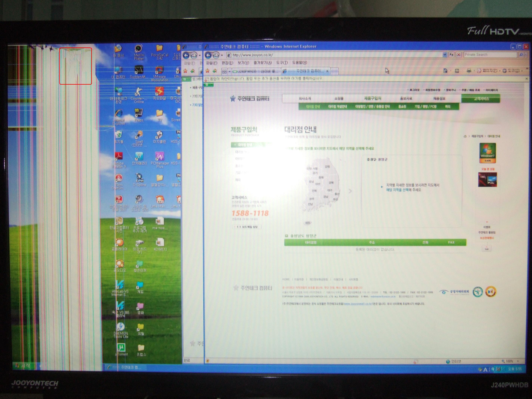The width and height of the screenshot is (532, 399).
Task: Launch µTorrent from the desktop
Action: tap(121, 349)
